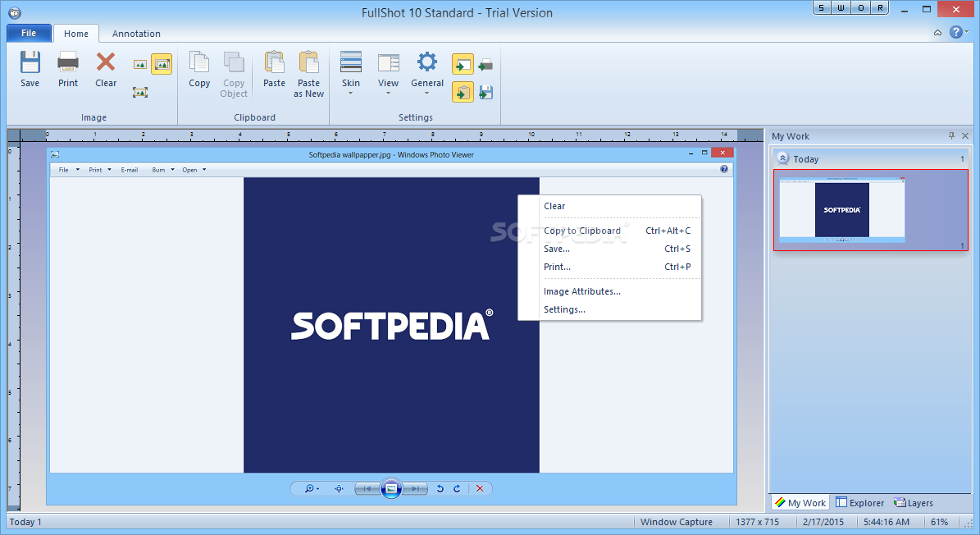Click the W capture button in title bar

[841, 8]
